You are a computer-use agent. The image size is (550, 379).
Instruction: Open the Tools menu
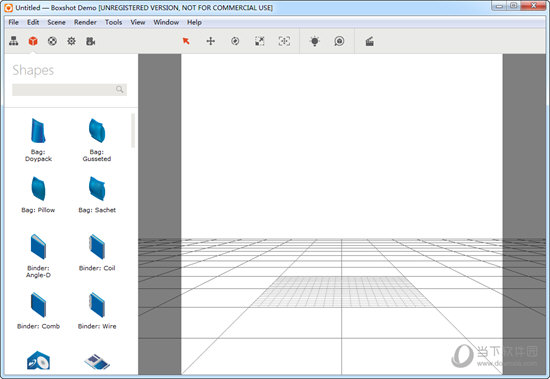pos(114,22)
